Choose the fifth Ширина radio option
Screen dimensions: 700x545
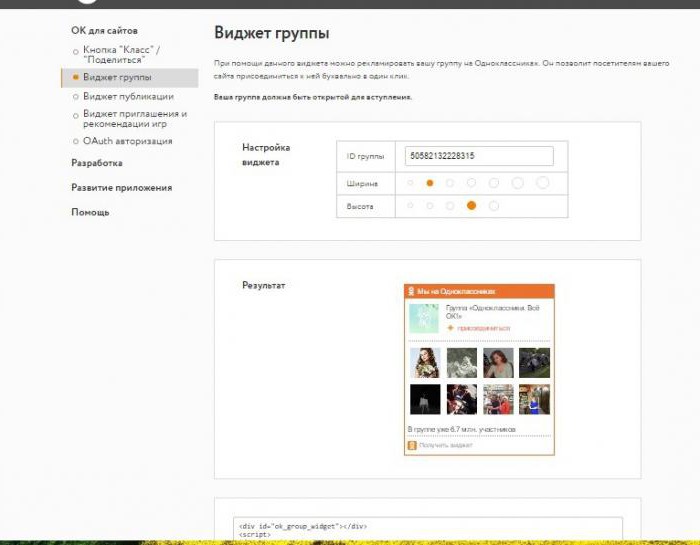494,183
